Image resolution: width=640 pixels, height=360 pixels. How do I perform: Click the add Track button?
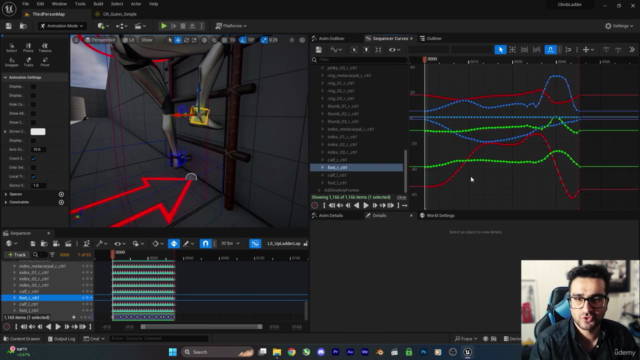tap(16, 255)
